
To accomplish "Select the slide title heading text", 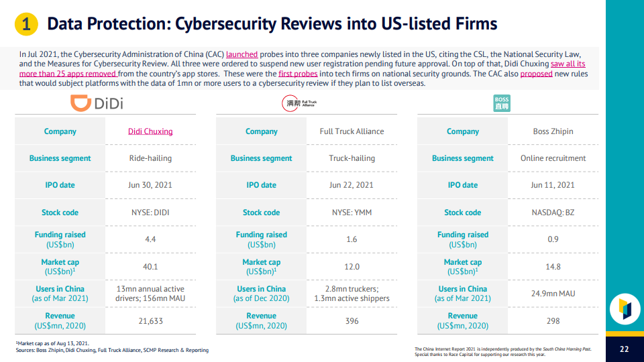I will pyautogui.click(x=272, y=24).
